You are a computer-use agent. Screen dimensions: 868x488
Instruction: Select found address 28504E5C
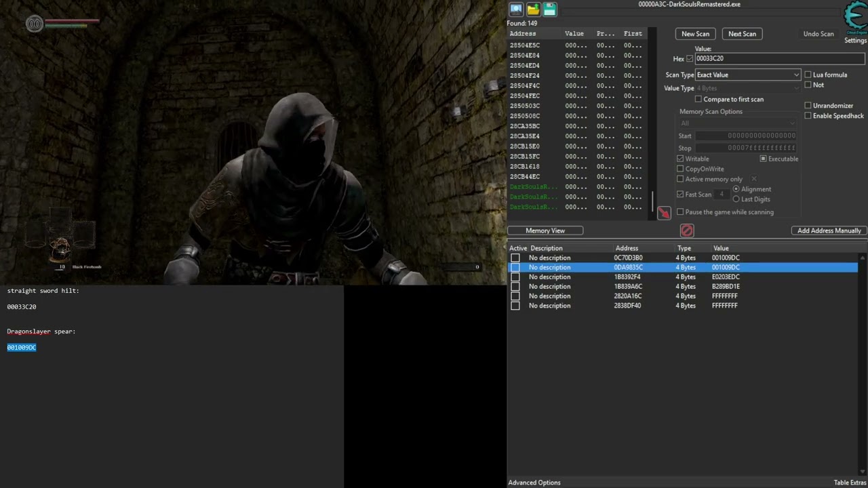(525, 45)
